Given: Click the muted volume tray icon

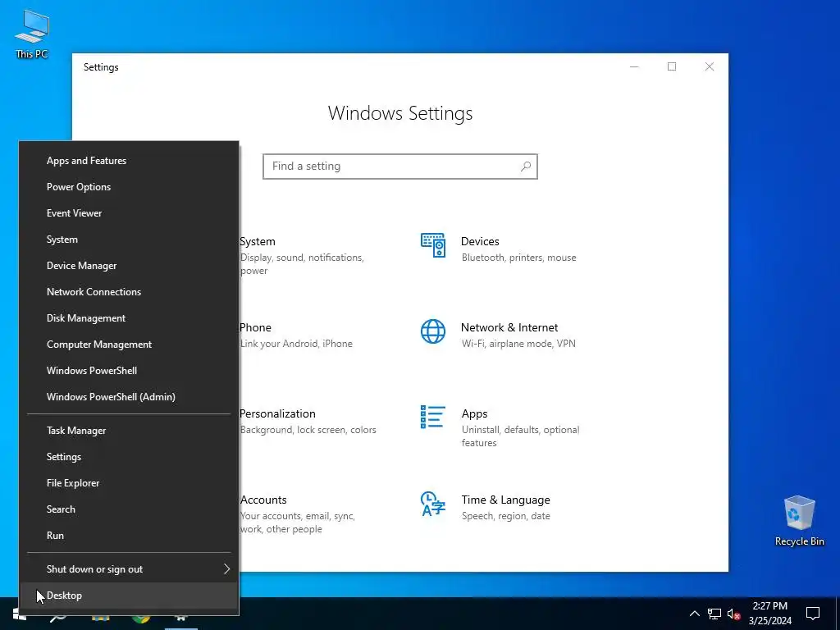Looking at the screenshot, I should (733, 614).
